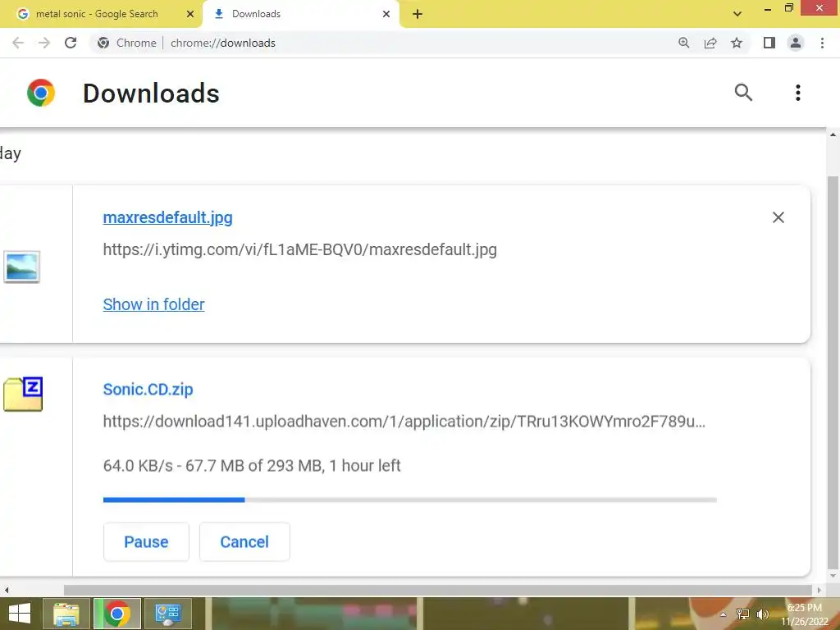840x630 pixels.
Task: Open File Explorer from the taskbar
Action: (x=66, y=614)
